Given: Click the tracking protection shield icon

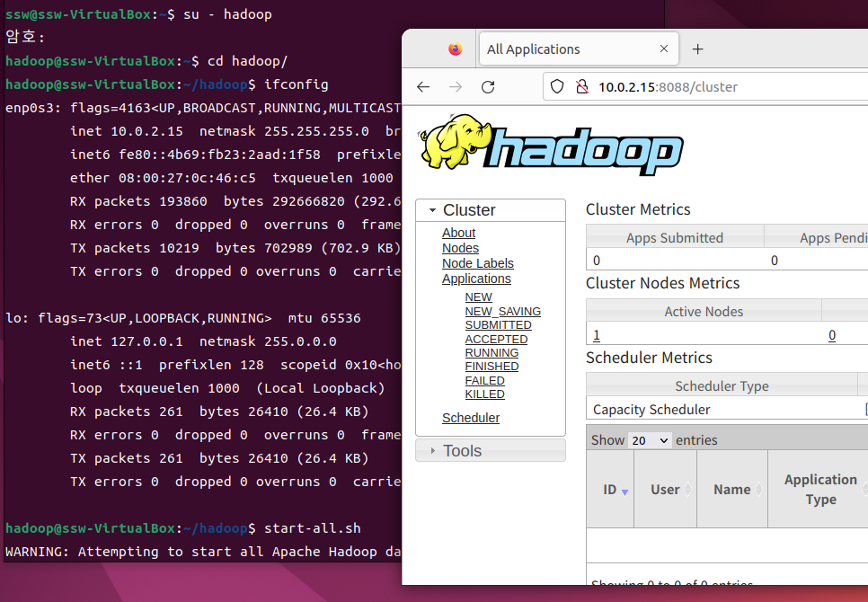Looking at the screenshot, I should tap(557, 87).
